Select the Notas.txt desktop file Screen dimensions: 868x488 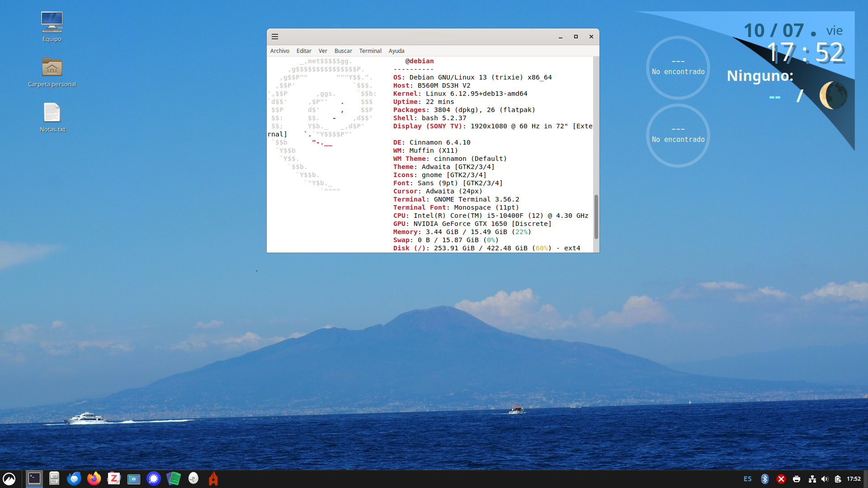click(x=52, y=117)
